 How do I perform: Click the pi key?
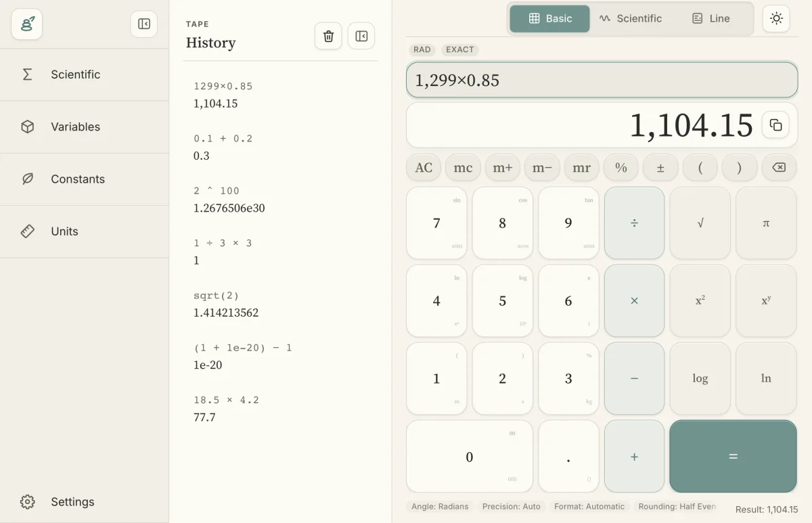[x=766, y=223]
